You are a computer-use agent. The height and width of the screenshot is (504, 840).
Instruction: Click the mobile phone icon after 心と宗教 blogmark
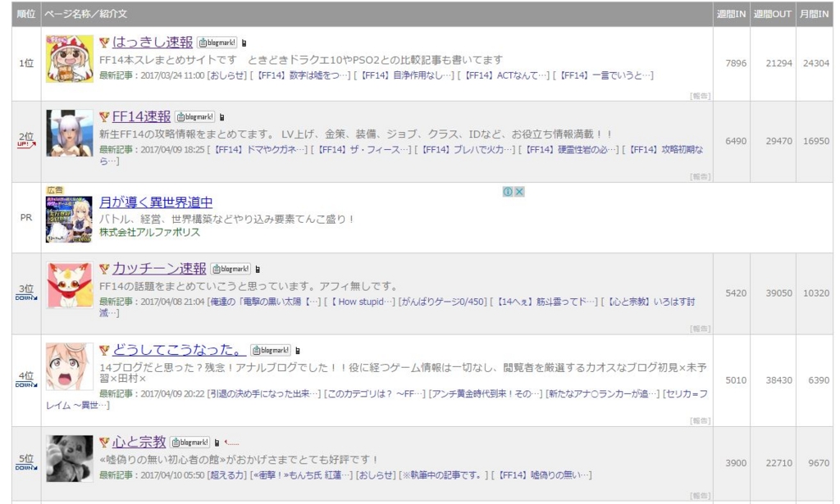(217, 443)
